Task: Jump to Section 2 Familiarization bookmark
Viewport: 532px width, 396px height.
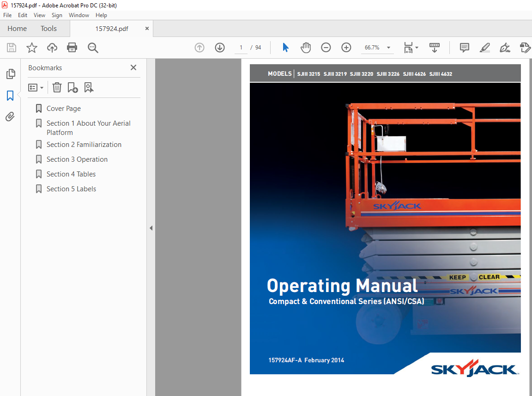Action: [84, 145]
